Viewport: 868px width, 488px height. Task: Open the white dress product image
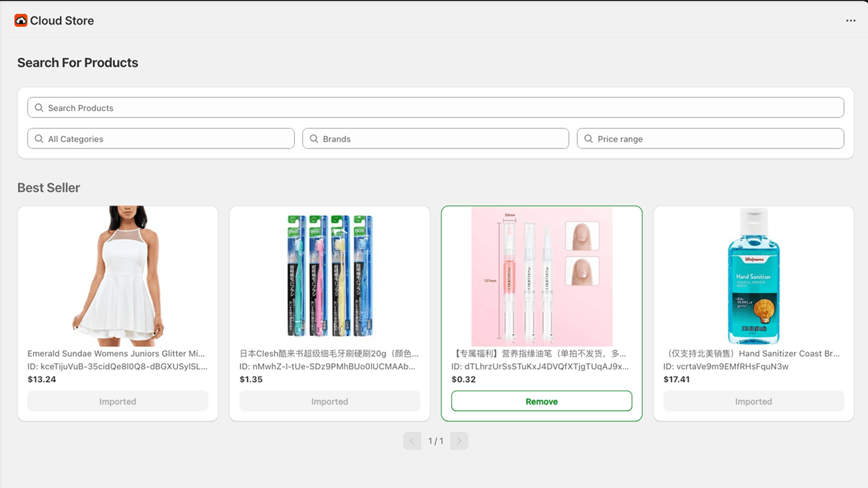tap(118, 276)
